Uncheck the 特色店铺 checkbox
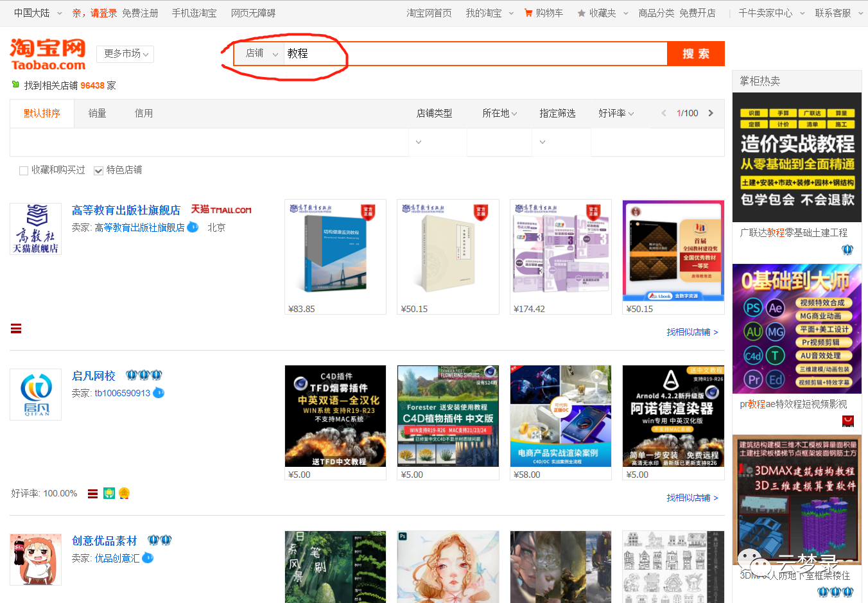 (x=98, y=170)
